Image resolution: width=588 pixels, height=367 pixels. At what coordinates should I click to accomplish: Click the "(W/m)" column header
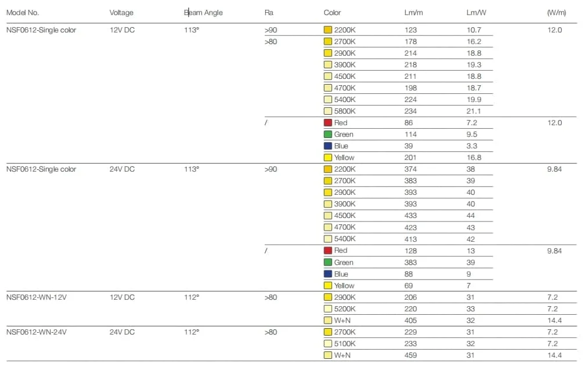pos(556,13)
